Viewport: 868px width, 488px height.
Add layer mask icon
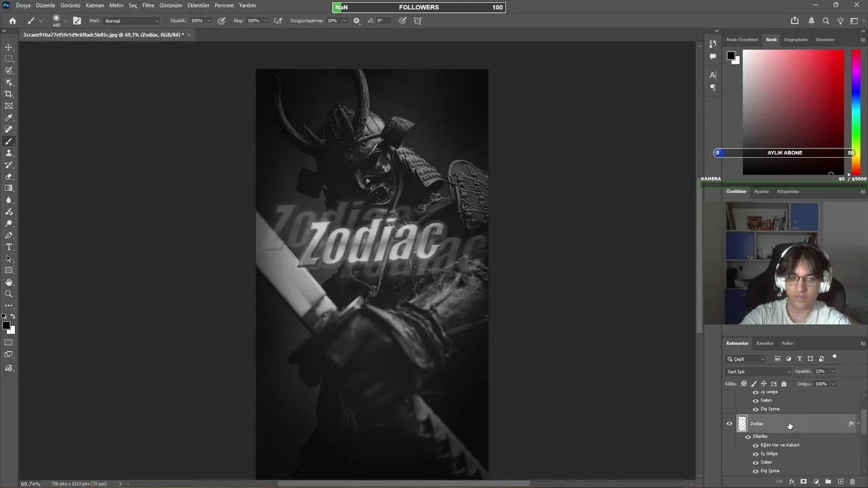point(804,482)
